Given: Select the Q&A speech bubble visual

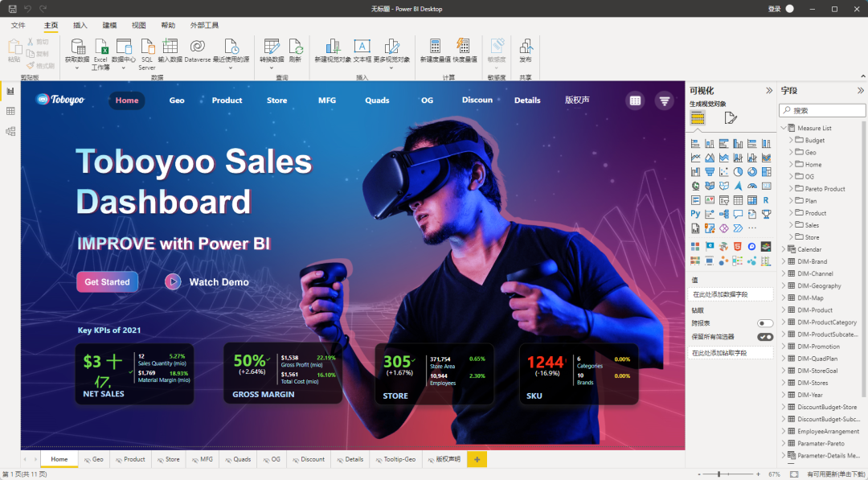Looking at the screenshot, I should tap(738, 214).
